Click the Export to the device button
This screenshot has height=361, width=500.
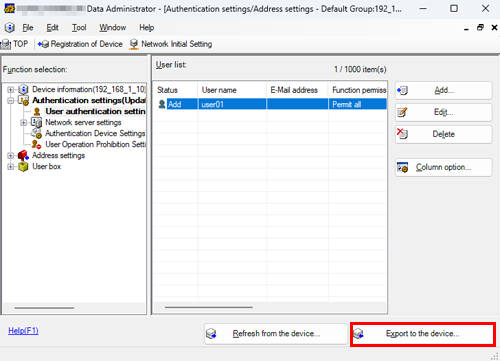point(423,334)
